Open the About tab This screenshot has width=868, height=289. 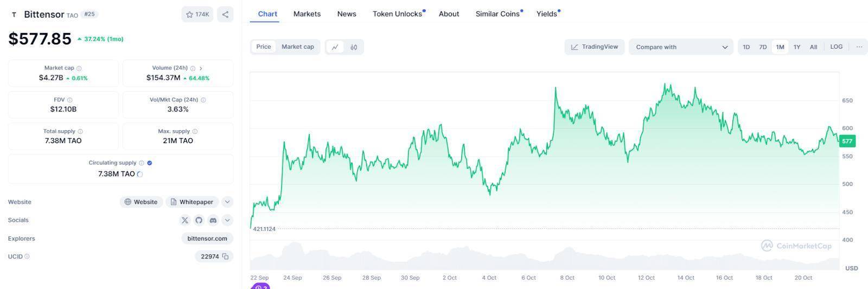click(x=449, y=14)
